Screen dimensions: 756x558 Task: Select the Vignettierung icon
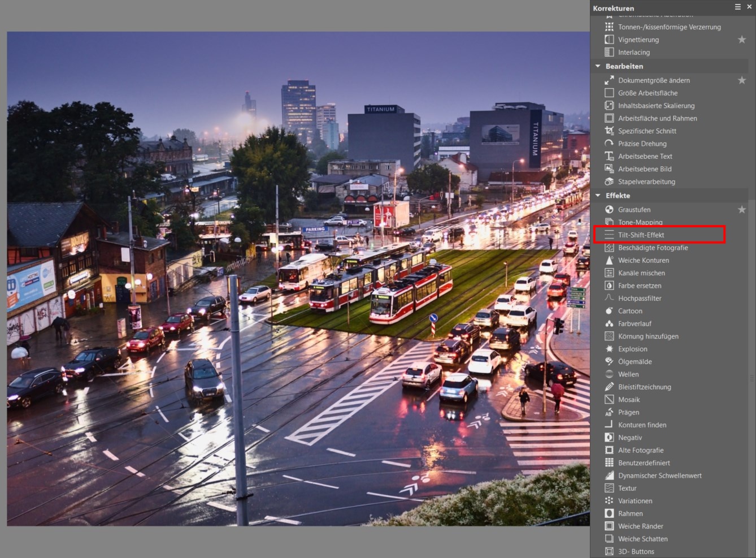(x=609, y=40)
